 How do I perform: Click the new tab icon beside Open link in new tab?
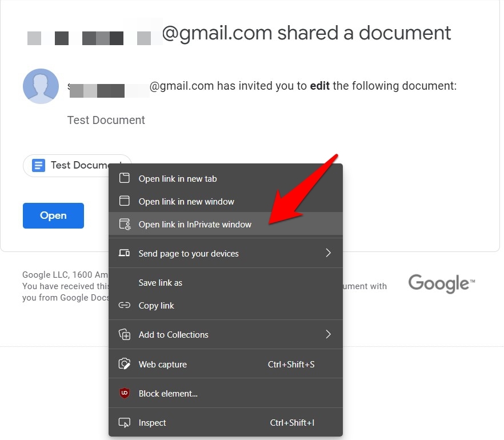point(125,178)
